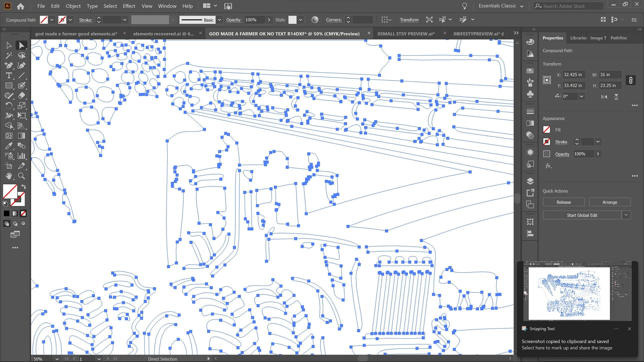Swap fill and stroke colors
Screen dimensions: 644x362
tap(24, 187)
